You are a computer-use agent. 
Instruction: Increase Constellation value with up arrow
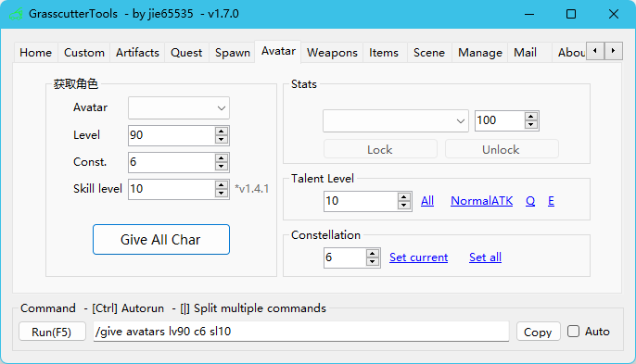[x=372, y=254]
